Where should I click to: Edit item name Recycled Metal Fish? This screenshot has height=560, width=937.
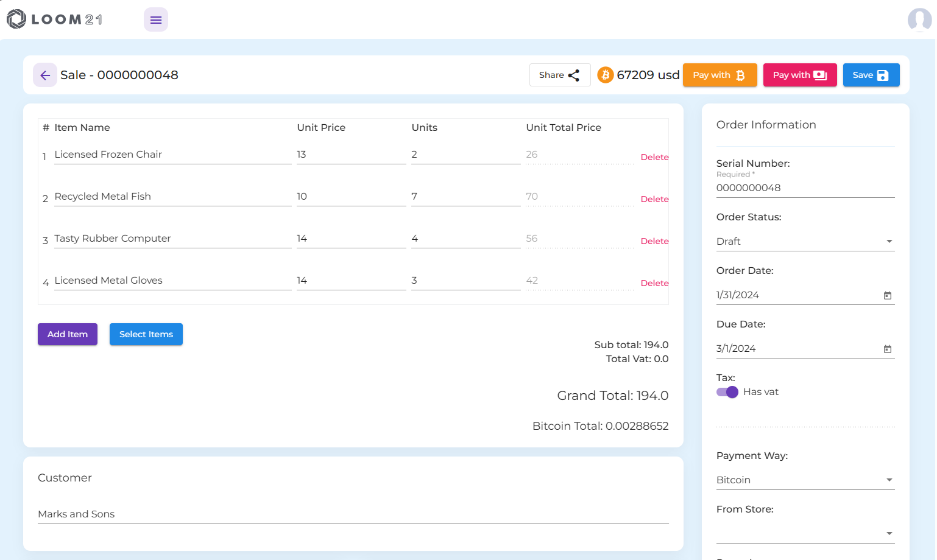click(x=173, y=197)
